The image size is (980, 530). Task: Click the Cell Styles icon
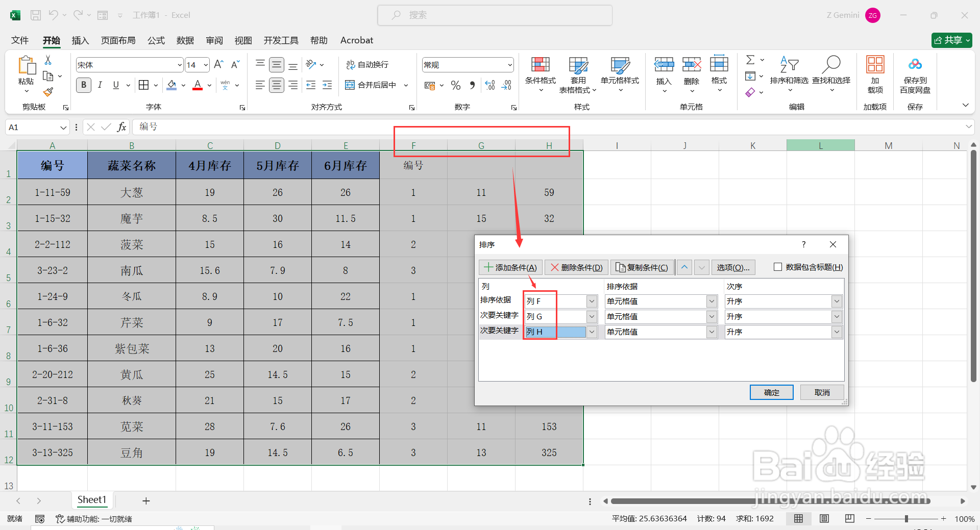pyautogui.click(x=620, y=65)
